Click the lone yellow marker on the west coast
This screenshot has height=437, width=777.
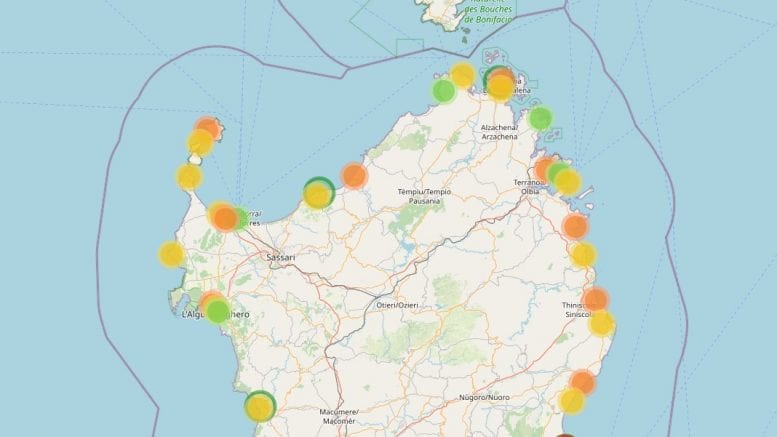[x=171, y=254]
